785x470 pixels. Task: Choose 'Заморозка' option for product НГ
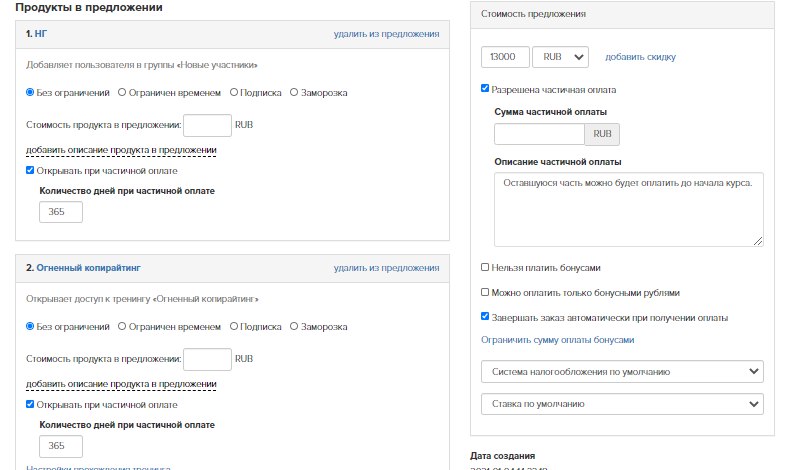tap(294, 92)
